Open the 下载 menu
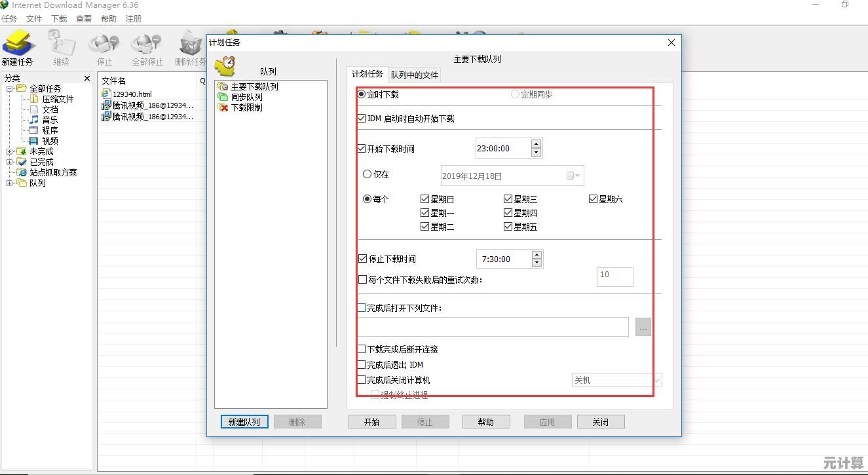This screenshot has width=868, height=475. [59, 19]
